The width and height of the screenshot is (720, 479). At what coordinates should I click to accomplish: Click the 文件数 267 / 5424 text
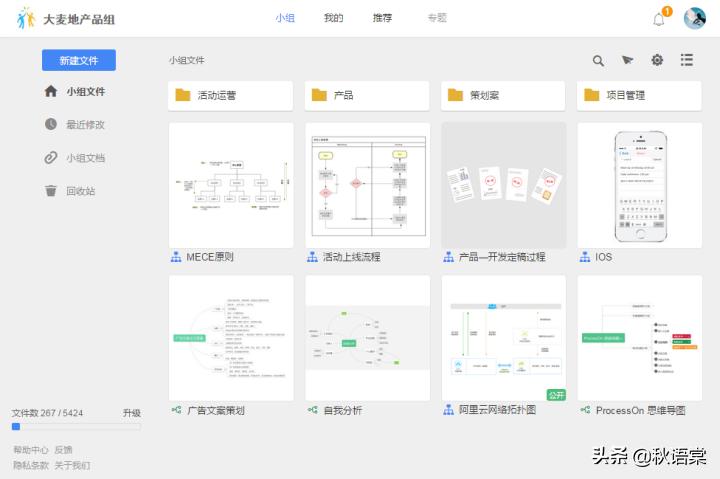[47, 413]
